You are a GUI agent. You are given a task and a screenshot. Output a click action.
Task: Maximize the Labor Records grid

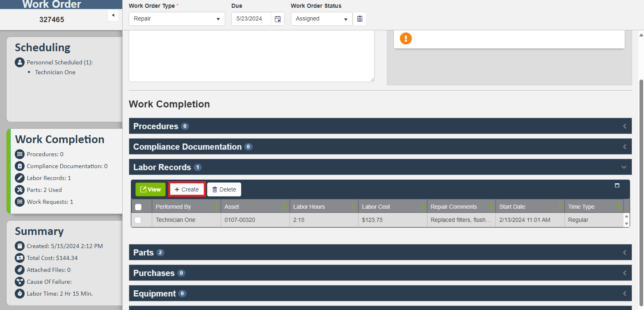point(617,186)
